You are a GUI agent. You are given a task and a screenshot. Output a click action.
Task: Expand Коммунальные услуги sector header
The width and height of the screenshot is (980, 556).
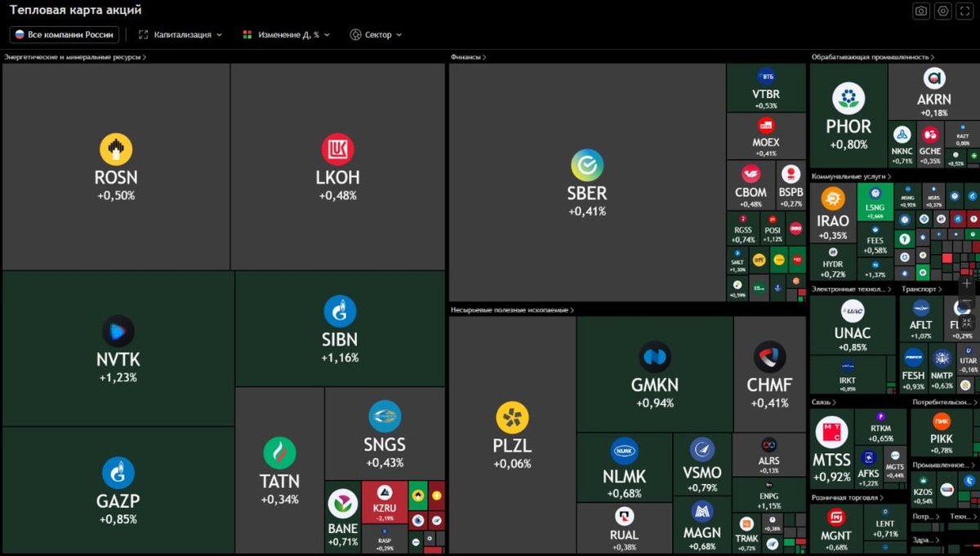[x=851, y=176]
